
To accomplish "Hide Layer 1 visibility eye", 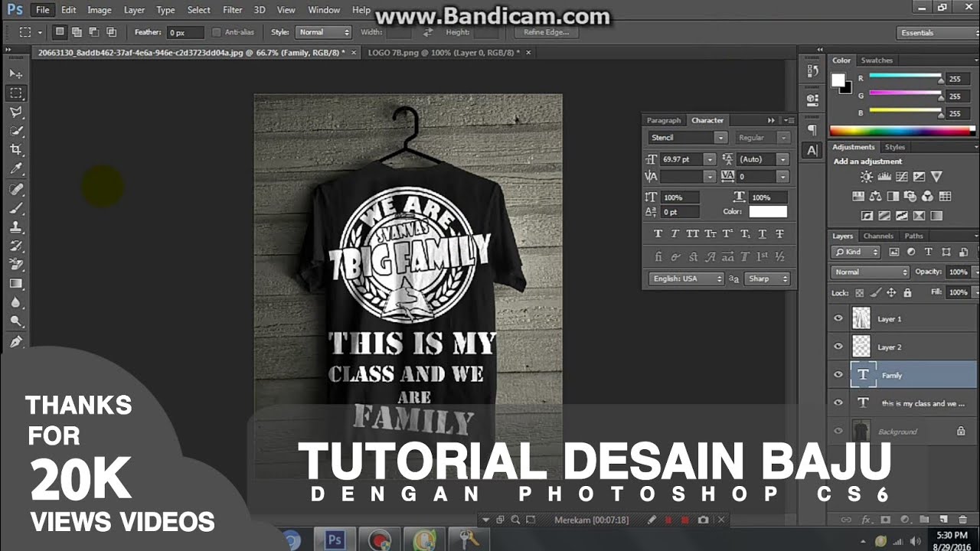I will pyautogui.click(x=838, y=318).
